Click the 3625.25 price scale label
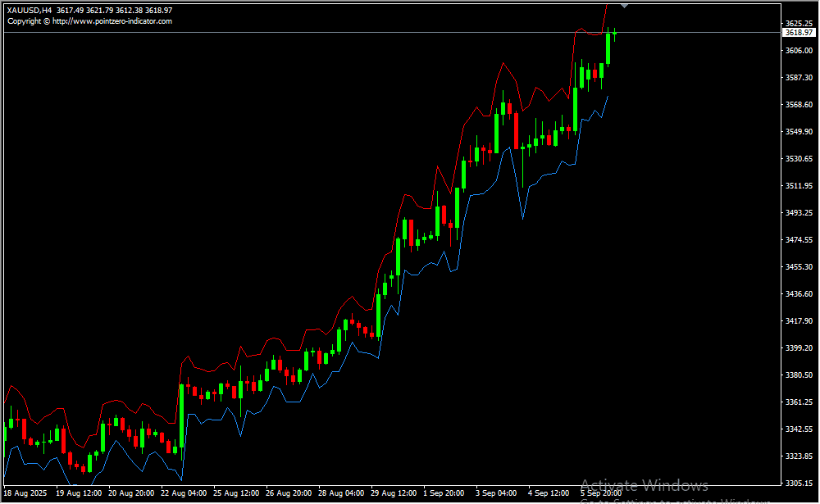Image resolution: width=820 pixels, height=504 pixels. [x=798, y=23]
